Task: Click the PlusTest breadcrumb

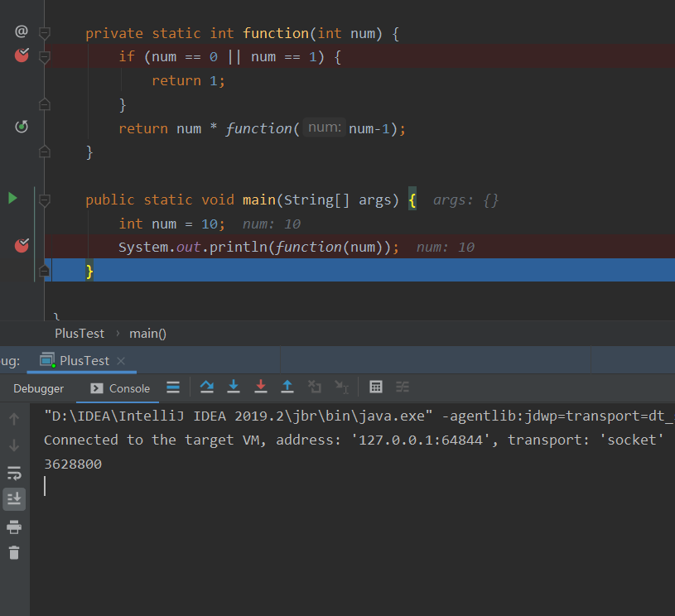Action: coord(80,333)
